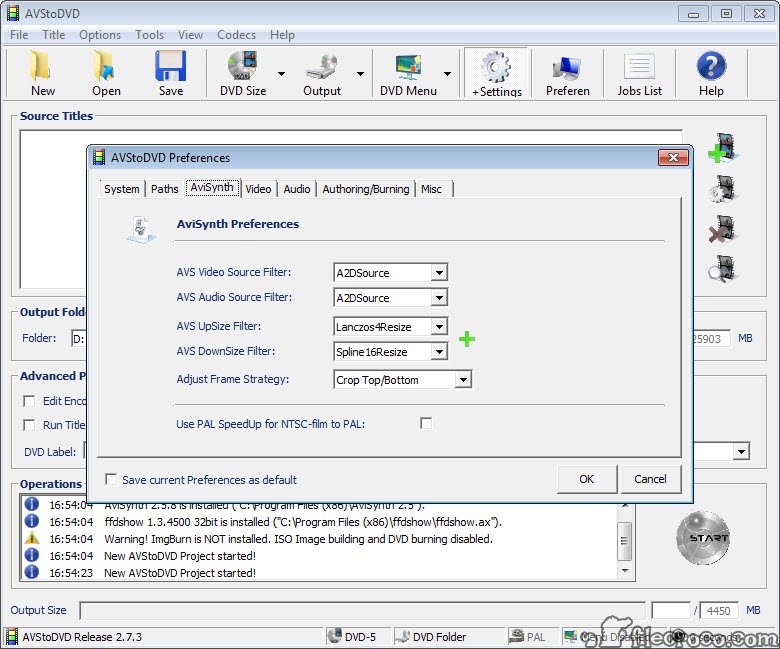This screenshot has height=649, width=780.
Task: Toggle the Edit Enco... checkbox in main window
Action: click(x=29, y=401)
